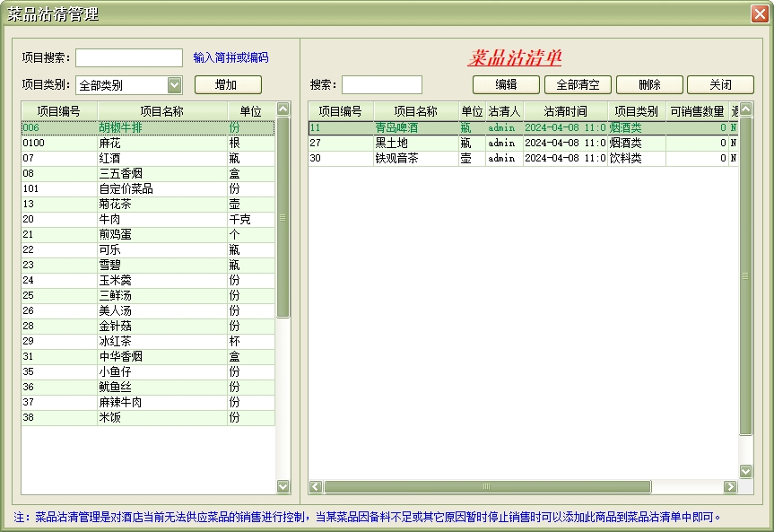Focus the 项目搜索 input field

(128, 57)
